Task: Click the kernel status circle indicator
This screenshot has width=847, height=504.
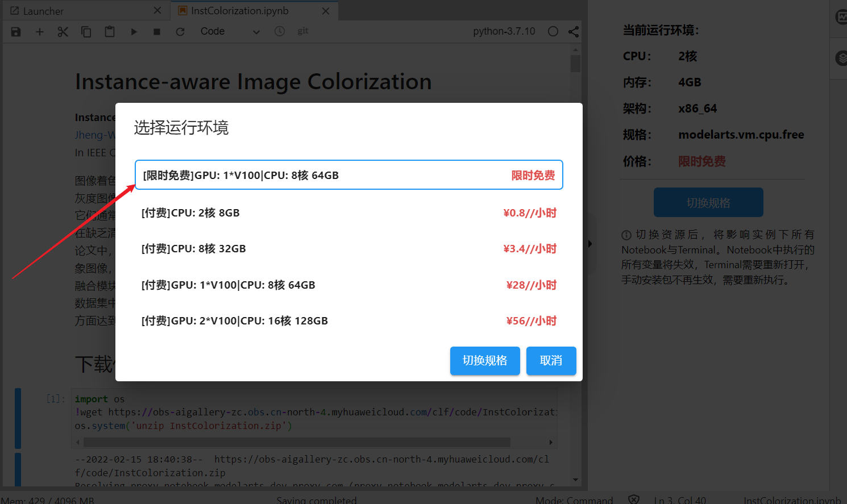Action: point(553,31)
